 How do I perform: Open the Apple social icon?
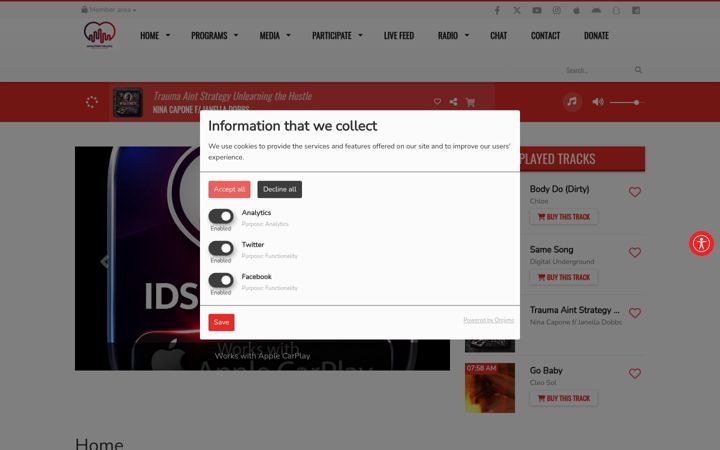pos(576,10)
